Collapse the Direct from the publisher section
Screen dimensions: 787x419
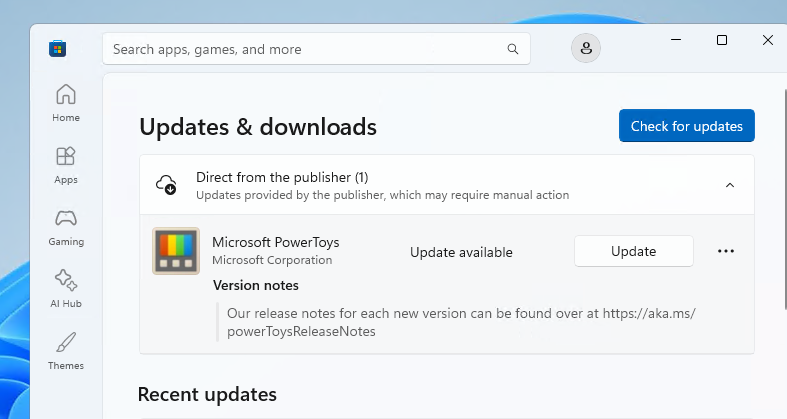tap(730, 185)
